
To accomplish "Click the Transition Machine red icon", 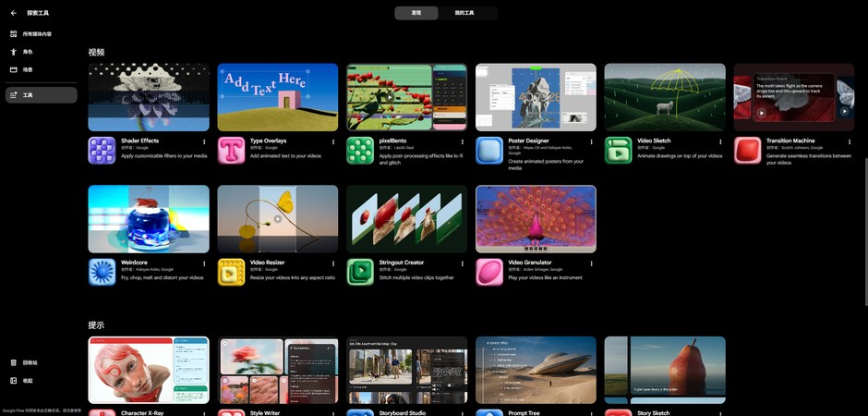I will pos(748,151).
